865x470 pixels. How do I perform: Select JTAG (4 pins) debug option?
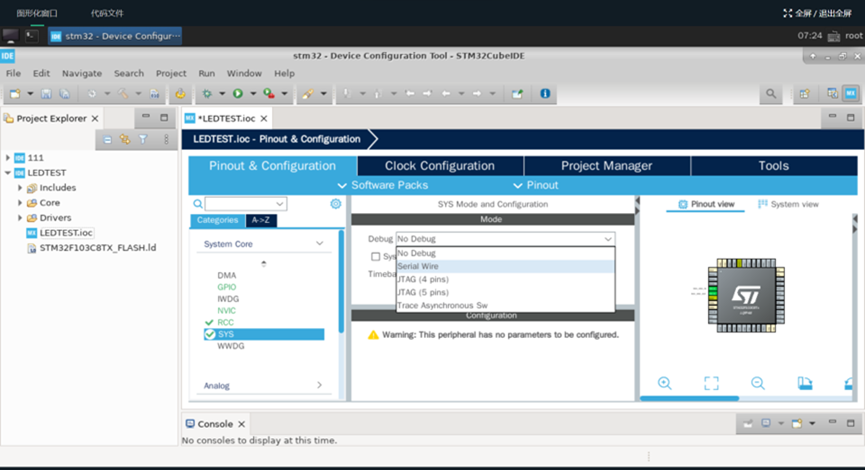pyautogui.click(x=505, y=280)
